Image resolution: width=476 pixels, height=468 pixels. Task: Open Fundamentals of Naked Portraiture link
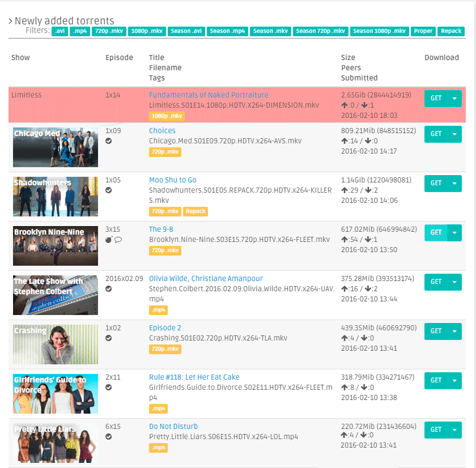pos(209,95)
